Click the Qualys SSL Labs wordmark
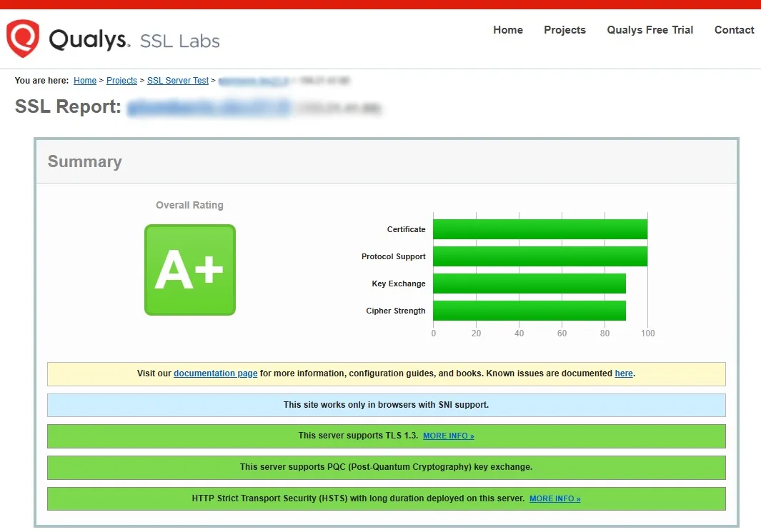 [x=134, y=40]
